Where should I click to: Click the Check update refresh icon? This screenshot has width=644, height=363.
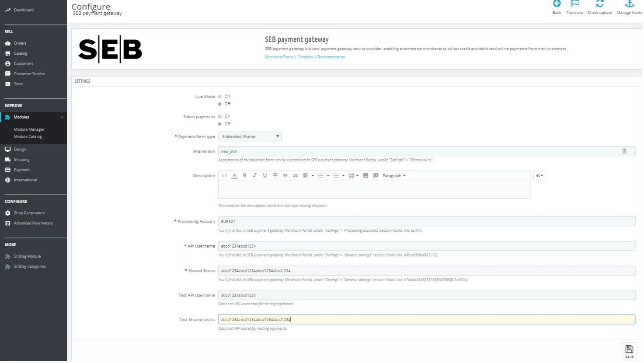[x=599, y=4]
